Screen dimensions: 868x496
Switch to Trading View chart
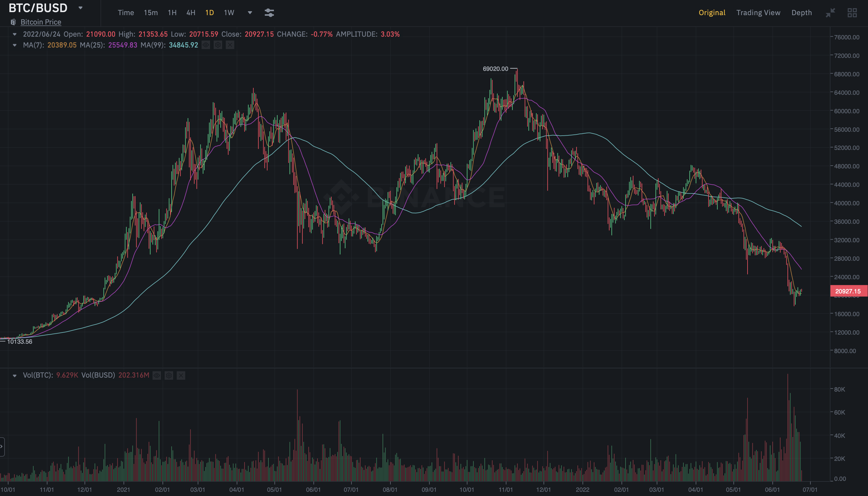click(x=758, y=13)
